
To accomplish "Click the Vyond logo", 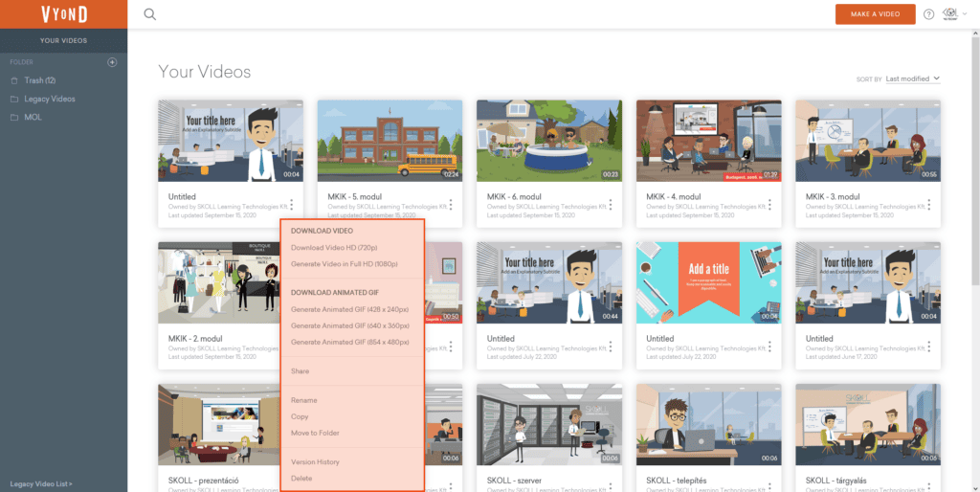I will coord(64,13).
